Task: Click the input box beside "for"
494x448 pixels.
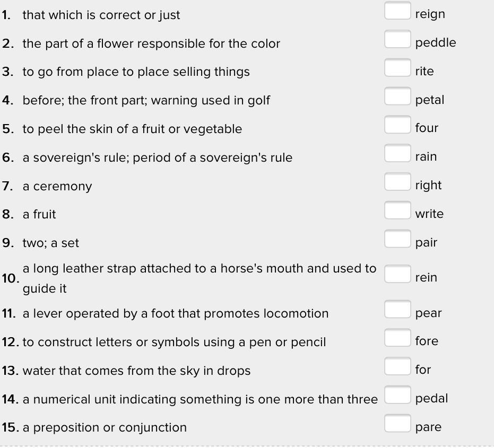Action: pyautogui.click(x=397, y=367)
